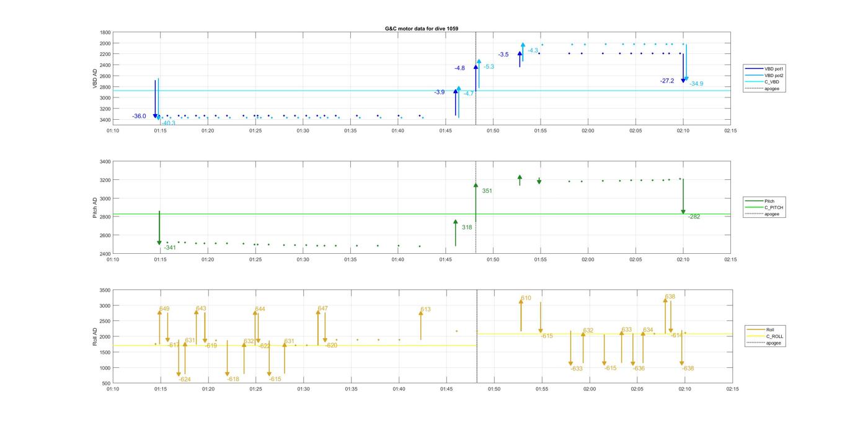Click the C_ROLL yellow legend line
The image size is (868, 430).
pyautogui.click(x=756, y=336)
